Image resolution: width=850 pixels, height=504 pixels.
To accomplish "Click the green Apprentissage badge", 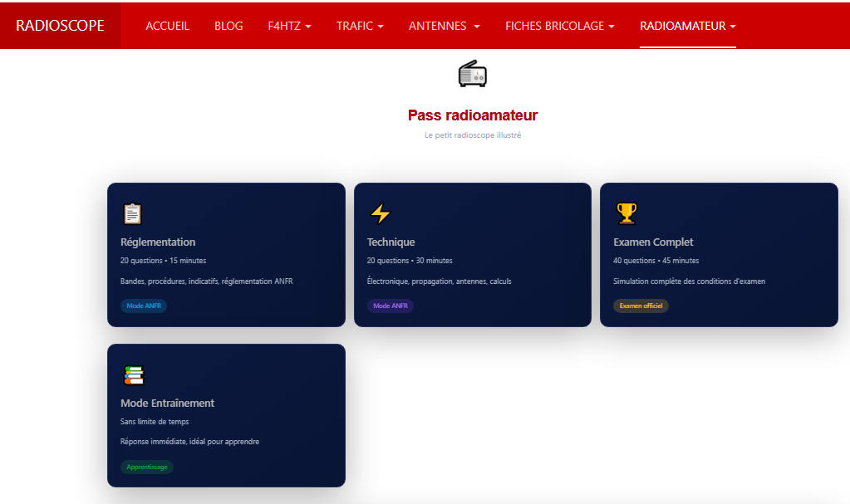I will [x=147, y=467].
